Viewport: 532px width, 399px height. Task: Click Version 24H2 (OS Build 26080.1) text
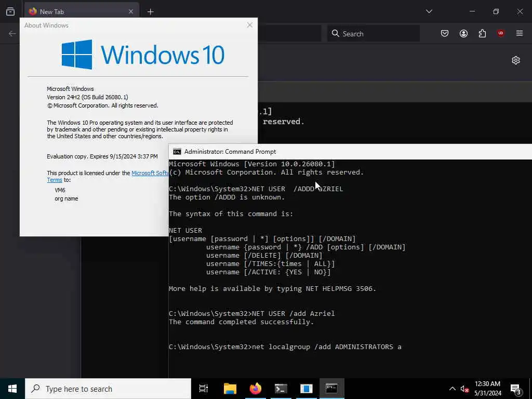click(x=87, y=97)
